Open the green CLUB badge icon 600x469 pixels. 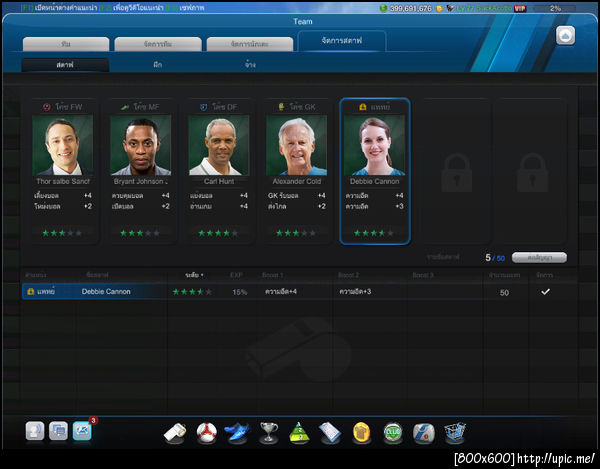tap(393, 433)
